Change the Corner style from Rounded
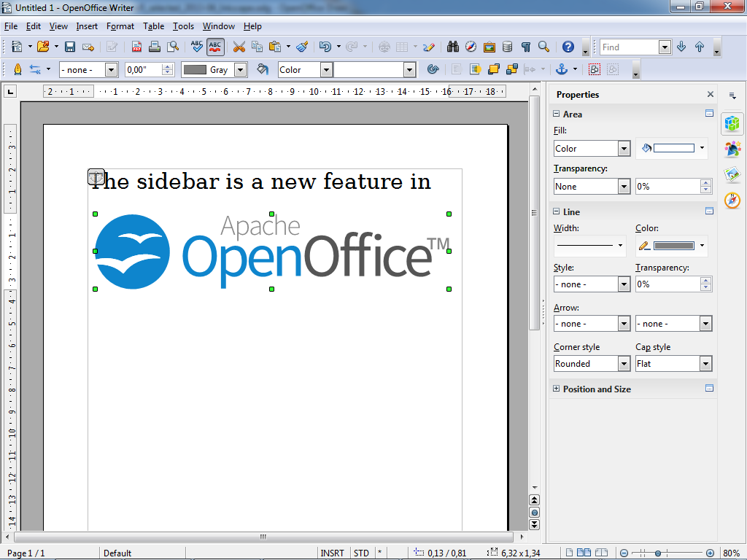Screen dimensions: 747x560 pos(622,363)
